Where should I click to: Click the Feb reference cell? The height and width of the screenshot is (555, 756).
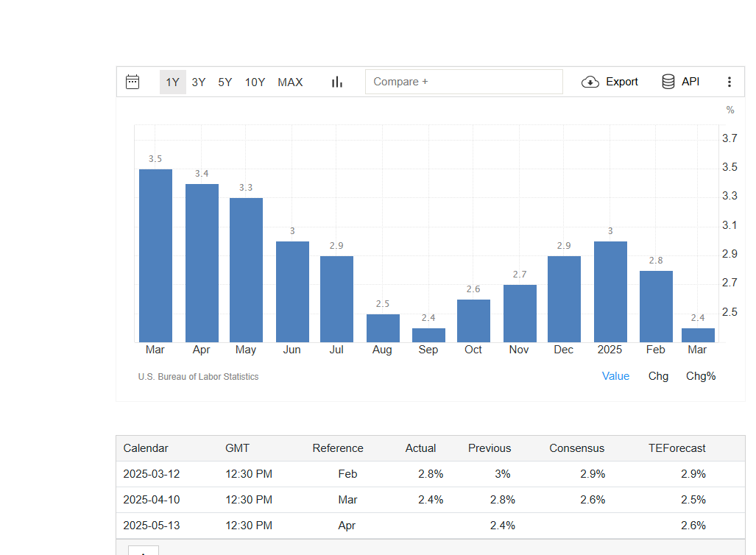click(x=347, y=474)
